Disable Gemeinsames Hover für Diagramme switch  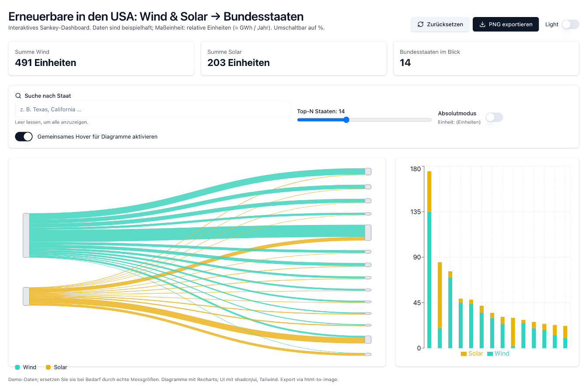[x=24, y=137]
